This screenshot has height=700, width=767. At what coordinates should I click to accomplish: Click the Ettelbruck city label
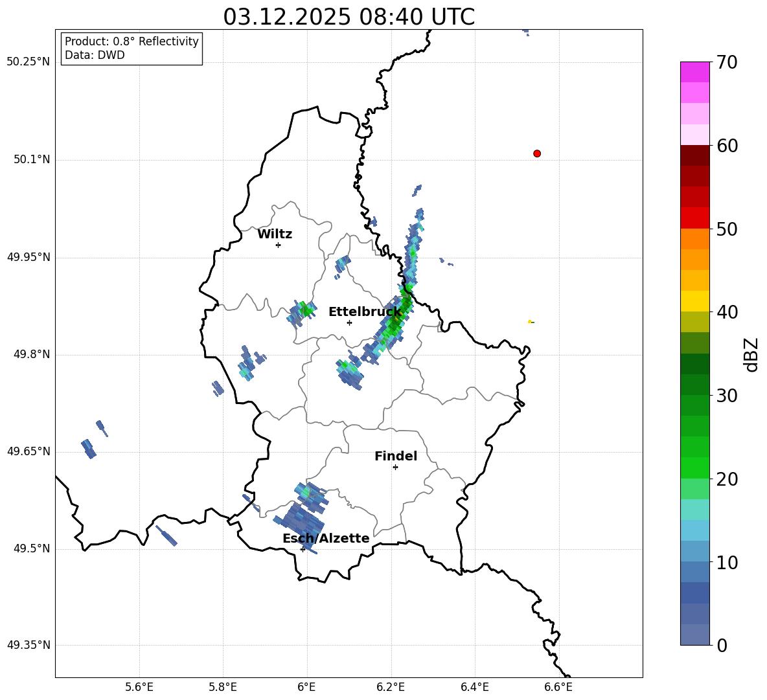click(365, 312)
